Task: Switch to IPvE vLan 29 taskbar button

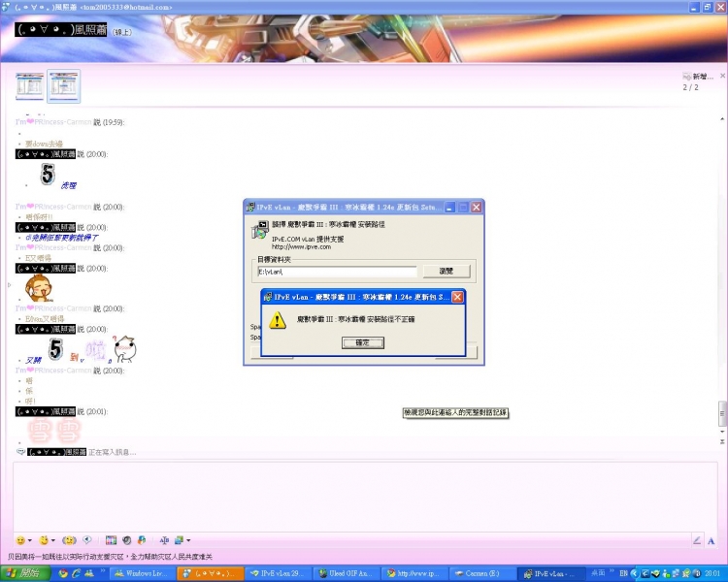Action: [x=277, y=573]
